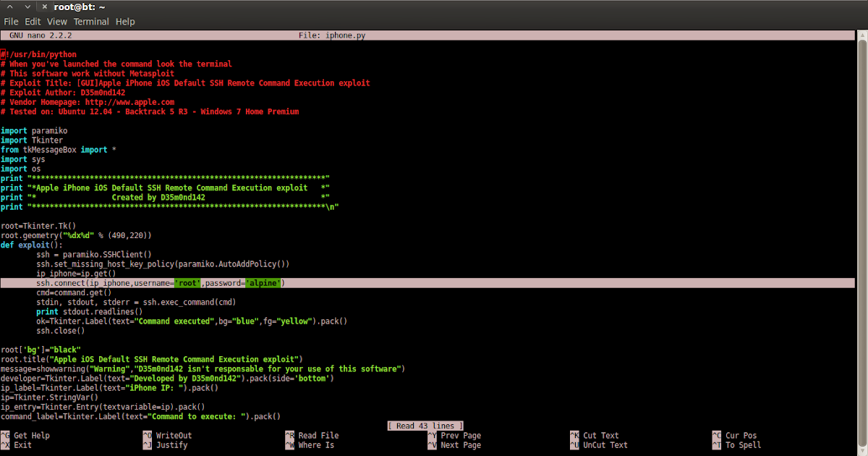Screen dimensions: 868x456
Task: Click the 'root=Tkinter.Tk()' line
Action: (x=38, y=225)
